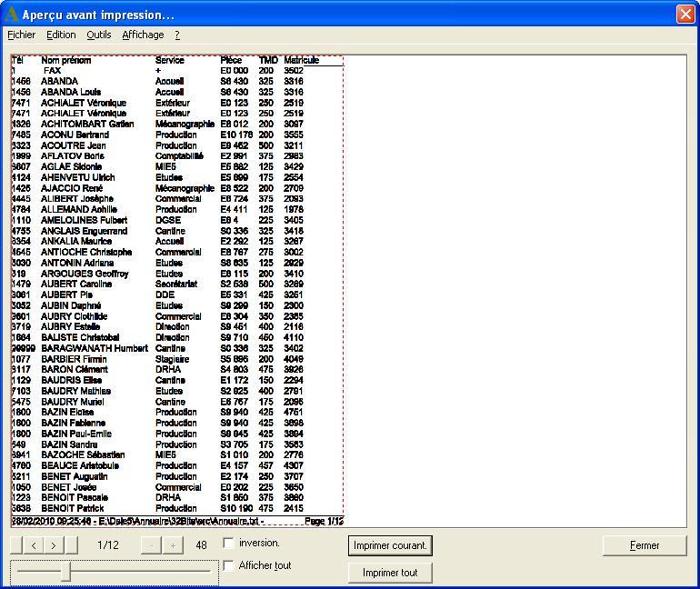Click the name 'ACHITOMBART Gatien'
The image size is (700, 589).
coord(87,124)
